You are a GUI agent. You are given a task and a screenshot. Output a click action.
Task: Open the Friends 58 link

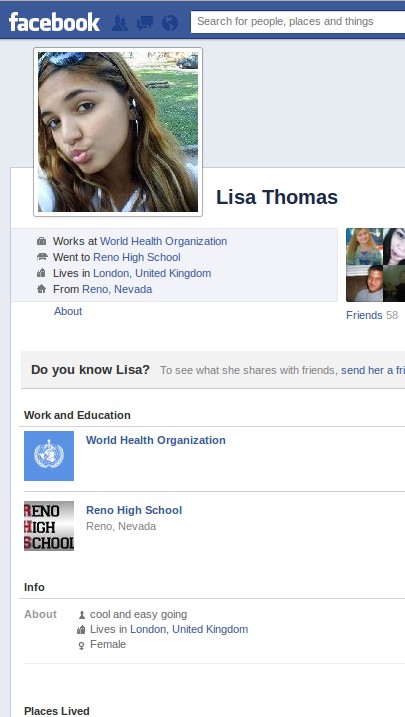point(372,315)
